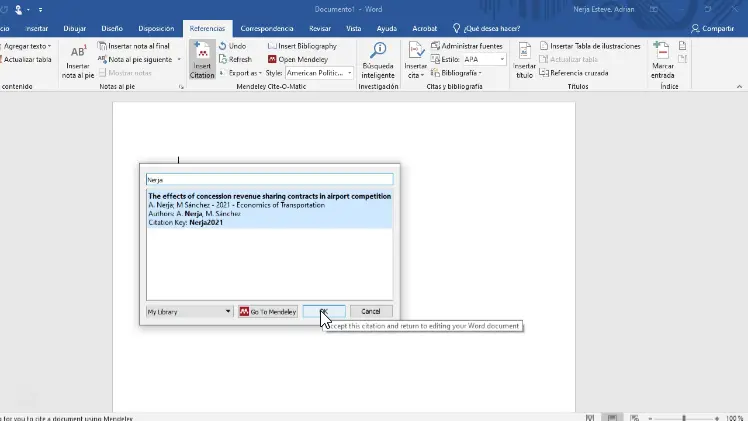Click the zoom slider handle

point(684,418)
